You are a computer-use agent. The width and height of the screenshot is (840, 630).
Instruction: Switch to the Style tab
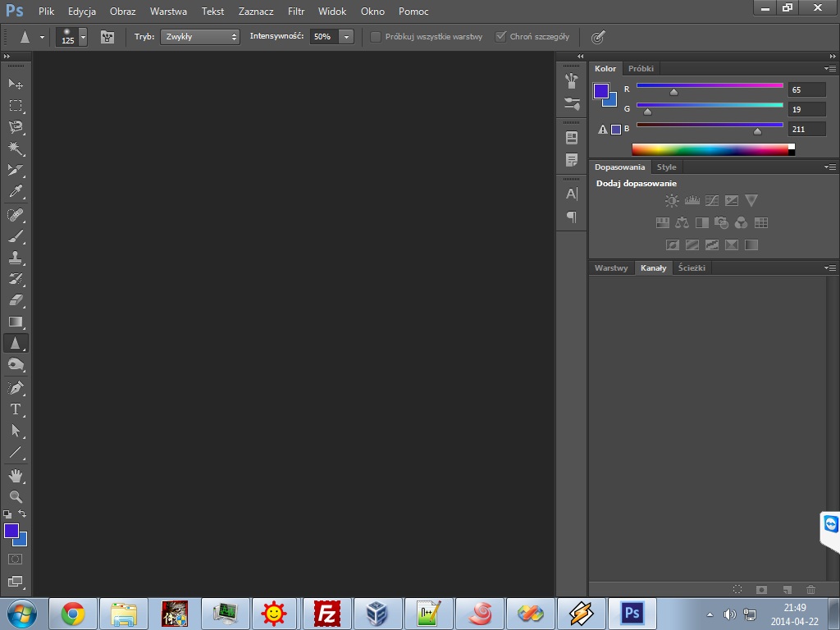(666, 167)
